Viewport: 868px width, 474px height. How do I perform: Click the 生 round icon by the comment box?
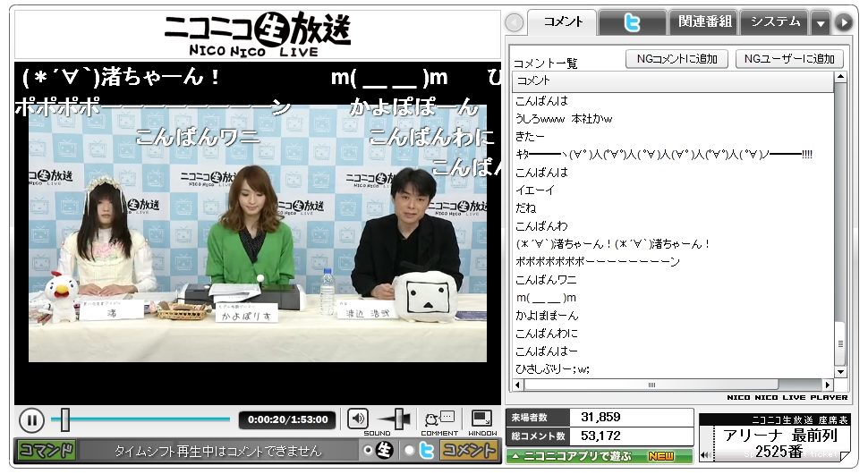[385, 451]
